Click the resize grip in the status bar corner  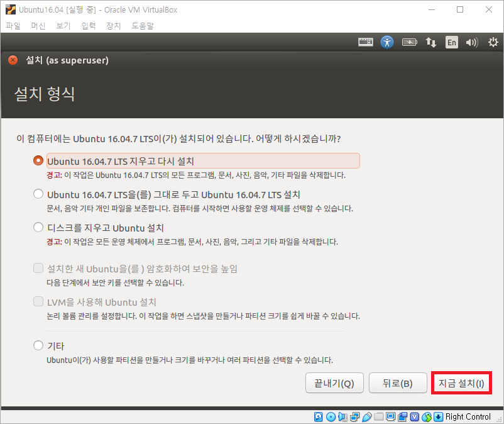tap(499, 419)
